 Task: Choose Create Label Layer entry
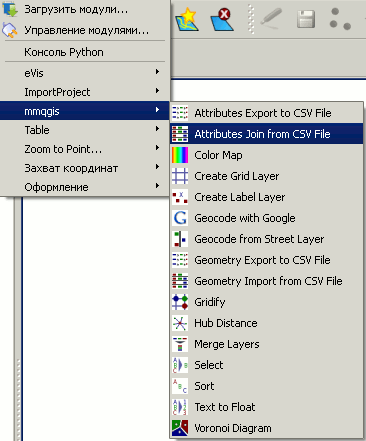click(267, 197)
